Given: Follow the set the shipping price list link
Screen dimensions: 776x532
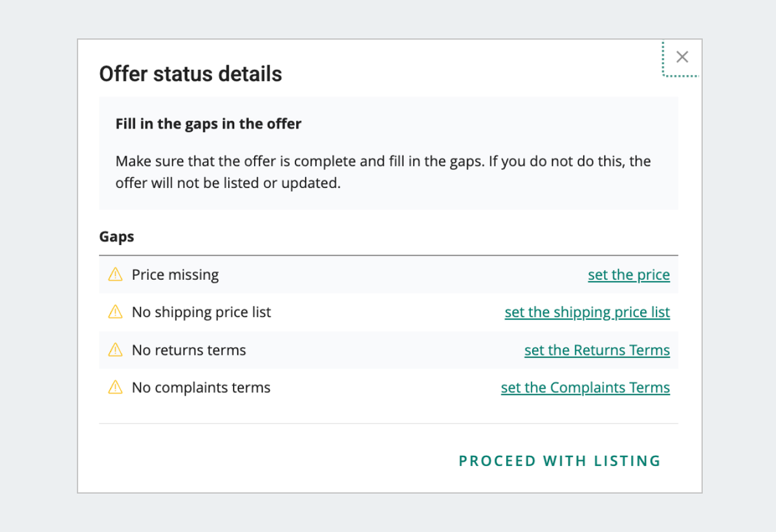Looking at the screenshot, I should tap(587, 312).
